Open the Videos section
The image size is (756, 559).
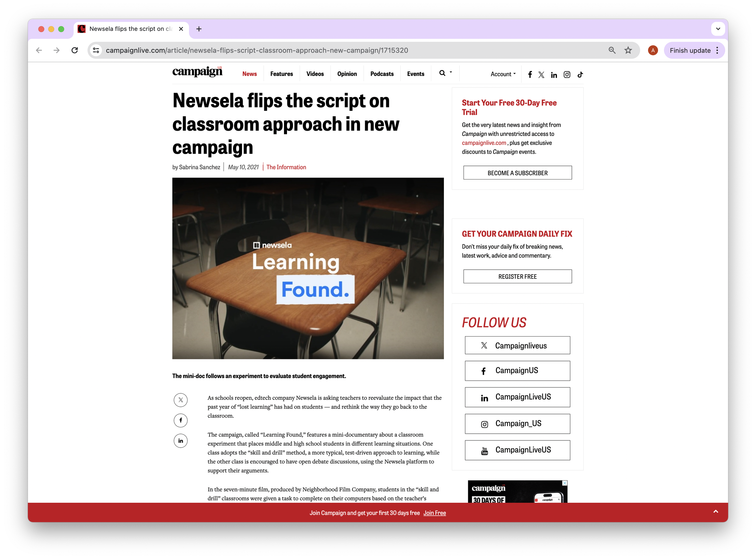315,74
